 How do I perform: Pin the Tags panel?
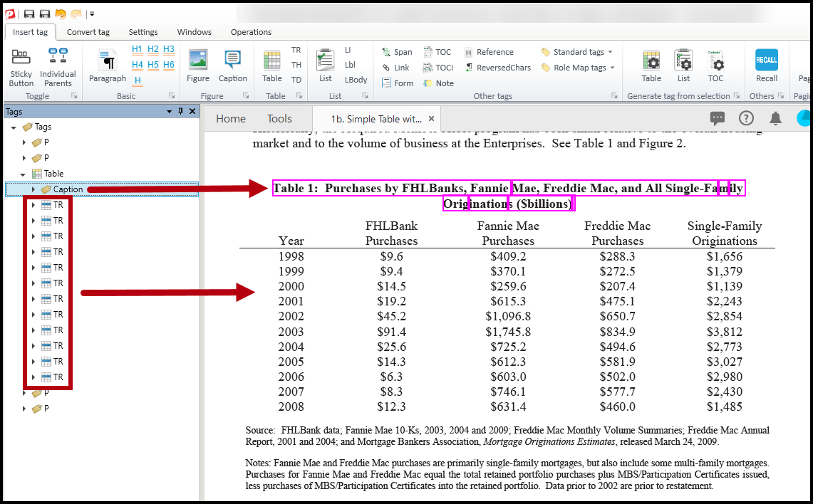pos(180,111)
